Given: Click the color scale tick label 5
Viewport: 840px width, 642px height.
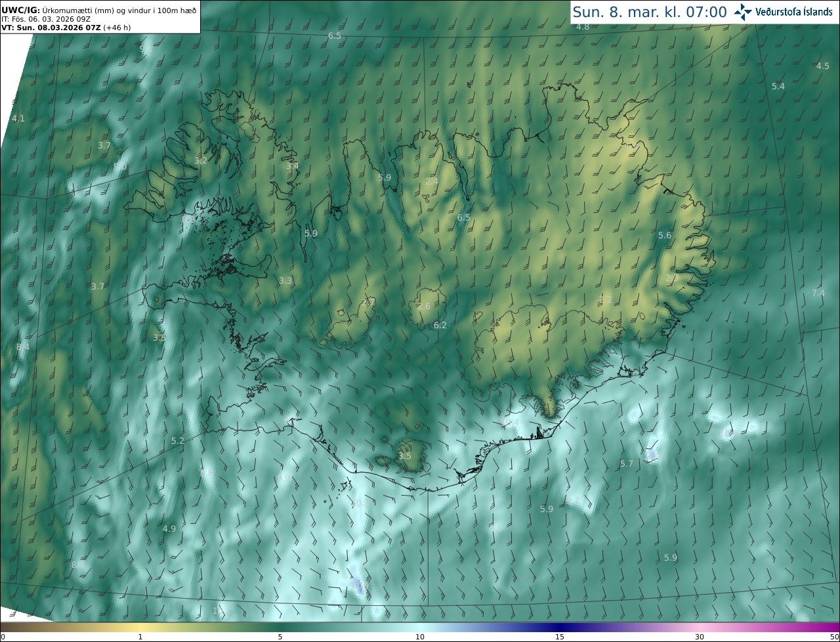Looking at the screenshot, I should (280, 637).
